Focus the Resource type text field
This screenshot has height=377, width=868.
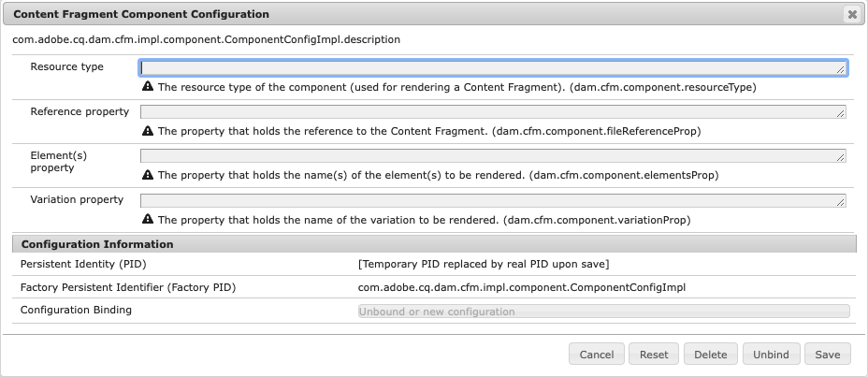[492, 68]
